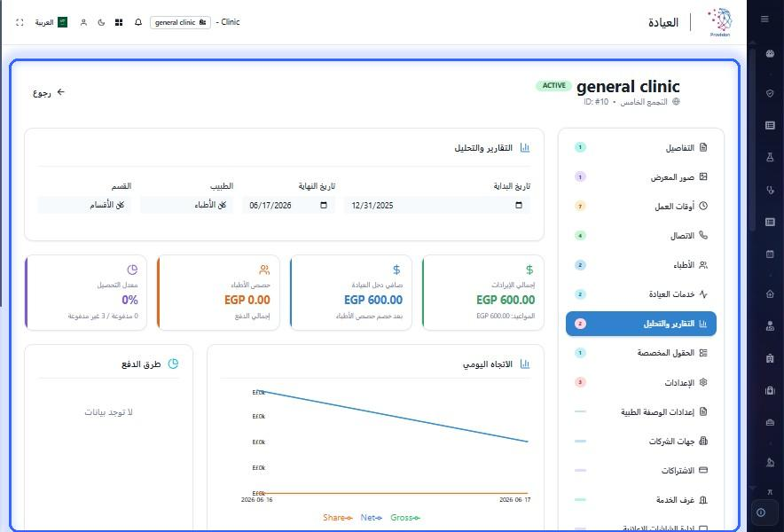Open the أوقات العمل working hours tab

click(x=641, y=207)
